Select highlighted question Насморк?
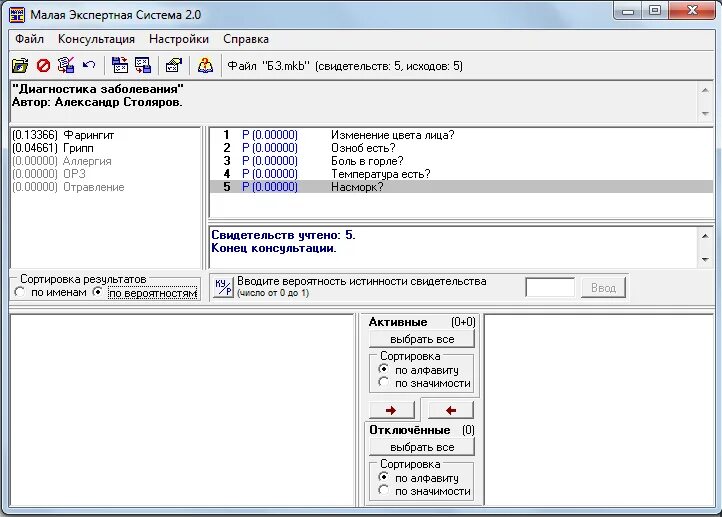 (x=461, y=186)
